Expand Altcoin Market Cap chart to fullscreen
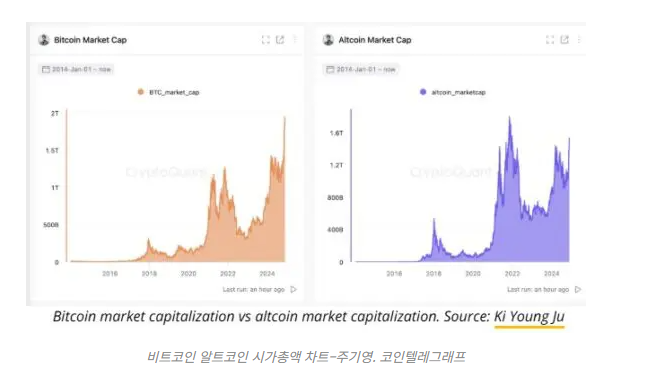This screenshot has width=648, height=376. click(550, 40)
